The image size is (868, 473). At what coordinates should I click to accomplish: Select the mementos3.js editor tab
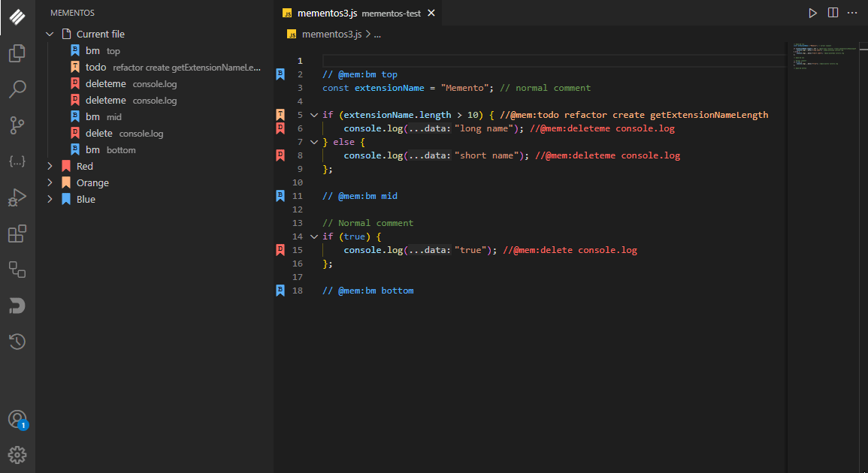[358, 13]
